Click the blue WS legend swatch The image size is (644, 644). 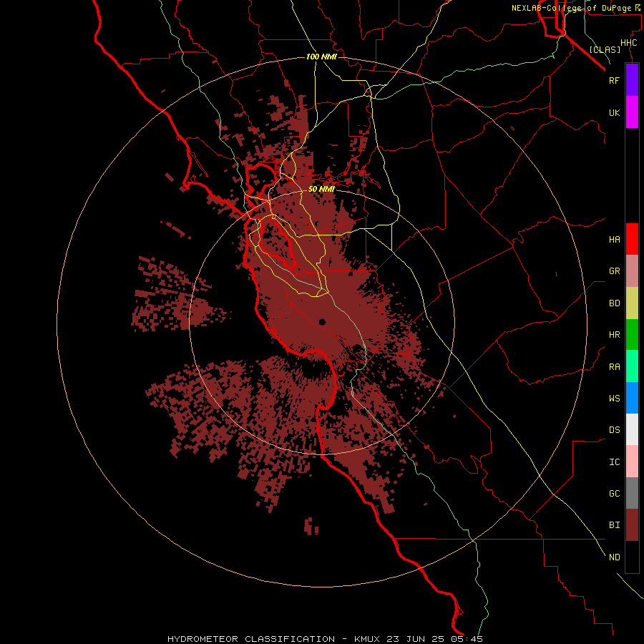[632, 398]
